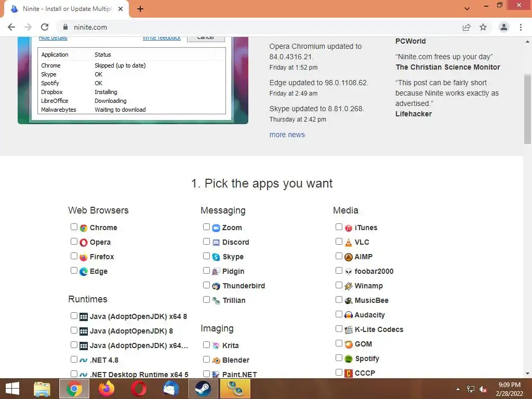Check the Java (AdoptOpenJDK) x64 8 checkbox

(x=74, y=315)
